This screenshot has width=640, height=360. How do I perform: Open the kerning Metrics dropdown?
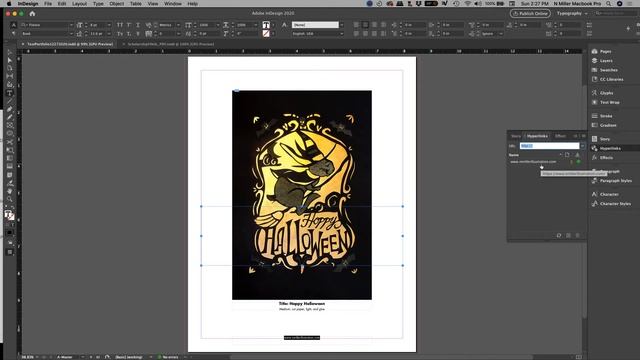(x=178, y=25)
